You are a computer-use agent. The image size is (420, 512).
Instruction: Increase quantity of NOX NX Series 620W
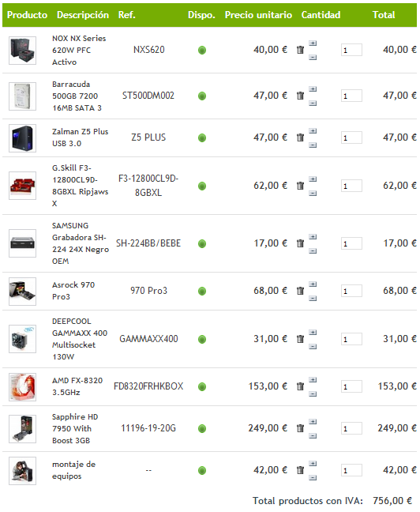(313, 43)
